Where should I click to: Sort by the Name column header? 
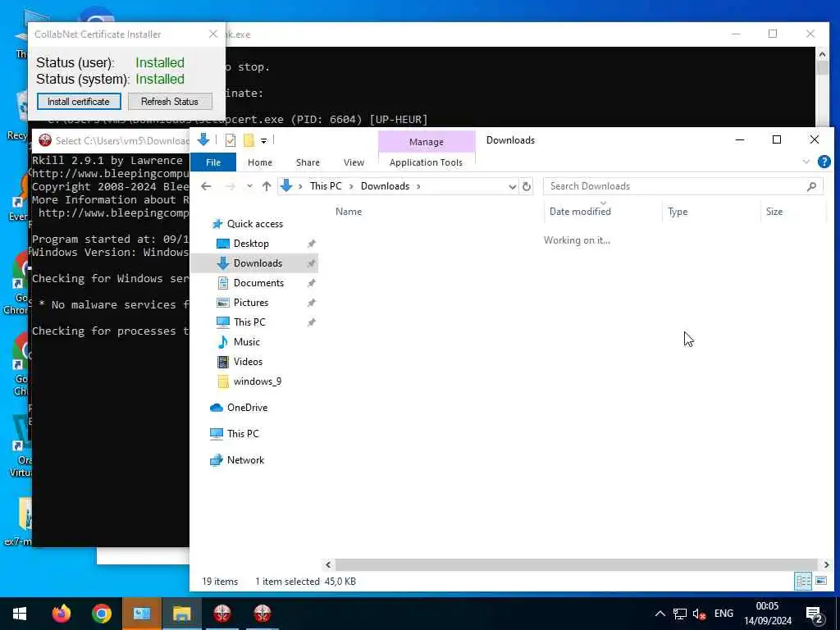(x=349, y=212)
